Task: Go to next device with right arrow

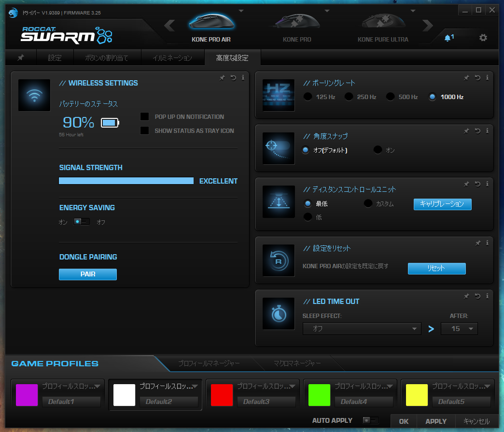Action: 428,26
